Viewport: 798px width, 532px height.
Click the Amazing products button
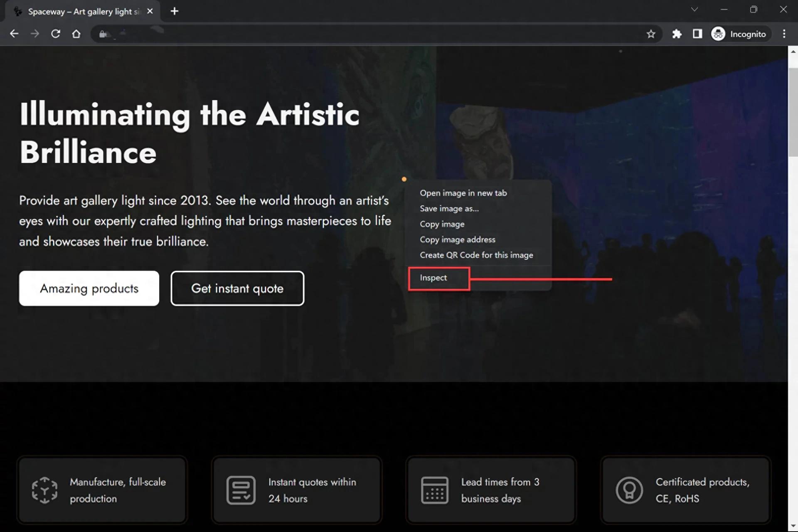[89, 288]
